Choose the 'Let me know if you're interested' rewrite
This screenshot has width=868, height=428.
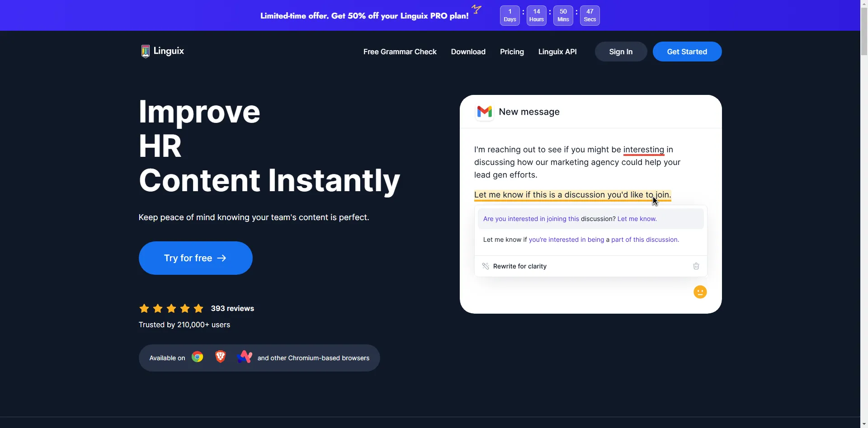(x=580, y=240)
